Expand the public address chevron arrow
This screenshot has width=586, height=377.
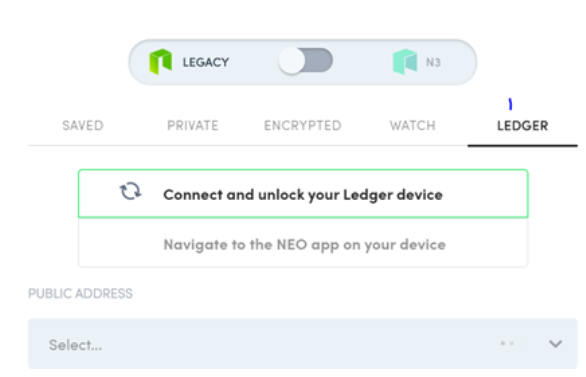tap(555, 344)
